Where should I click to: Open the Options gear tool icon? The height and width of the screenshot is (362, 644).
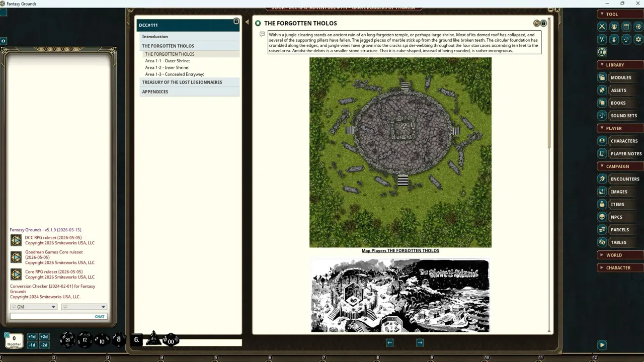(638, 39)
